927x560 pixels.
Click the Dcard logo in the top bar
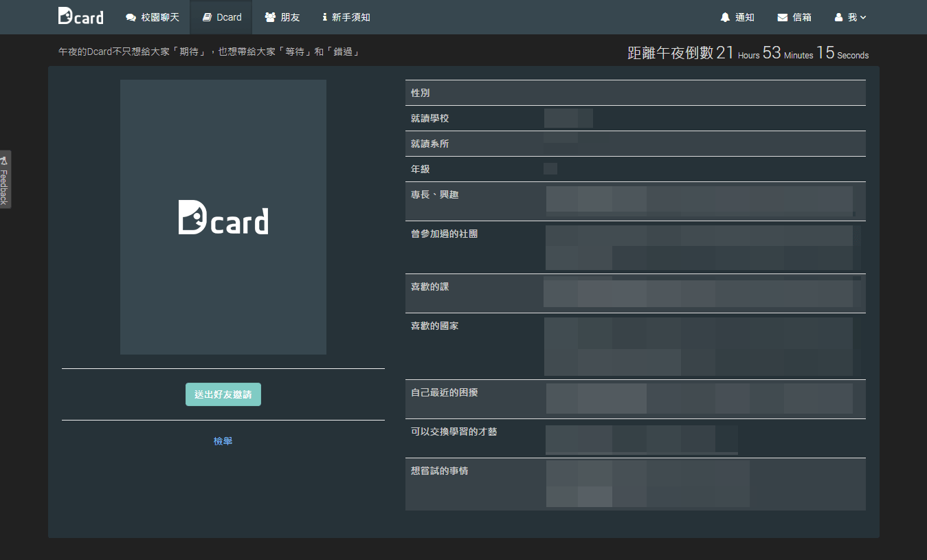[x=80, y=16]
